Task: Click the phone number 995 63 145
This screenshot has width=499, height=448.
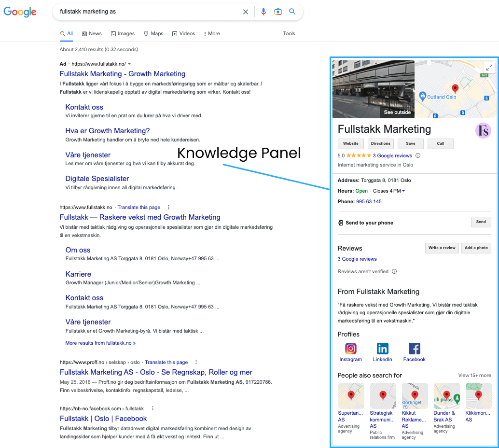Action: tap(369, 202)
